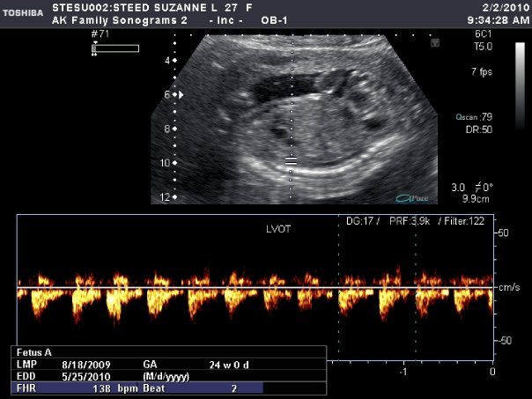
Task: Click the EDD date 5/25/2010
Action: click(86, 377)
